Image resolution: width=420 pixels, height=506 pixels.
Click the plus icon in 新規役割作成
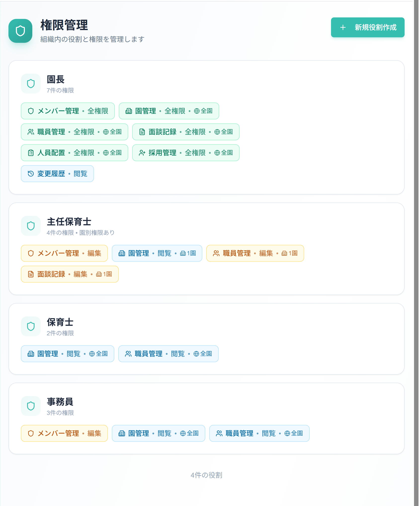point(343,27)
